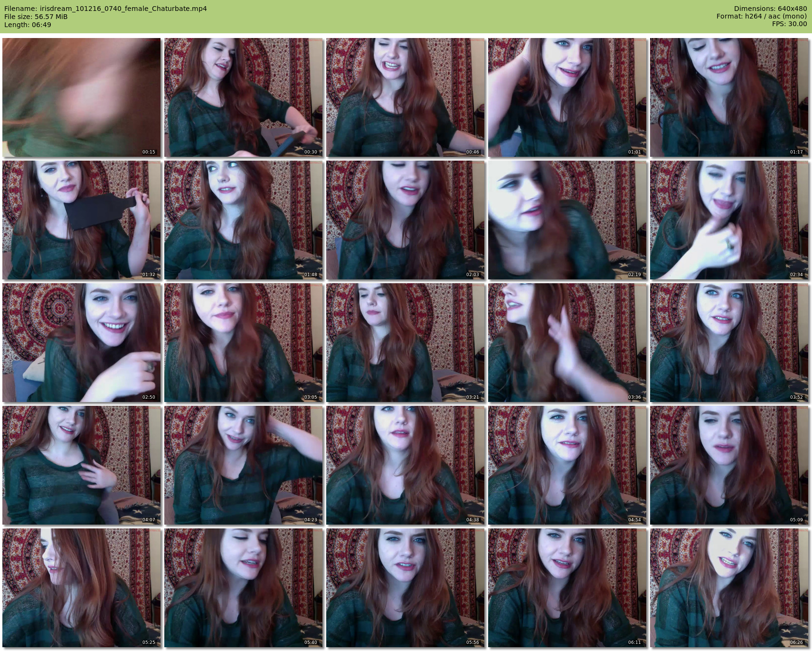Select the final frame at 06:26
Image resolution: width=812 pixels, height=651 pixels.
729,588
